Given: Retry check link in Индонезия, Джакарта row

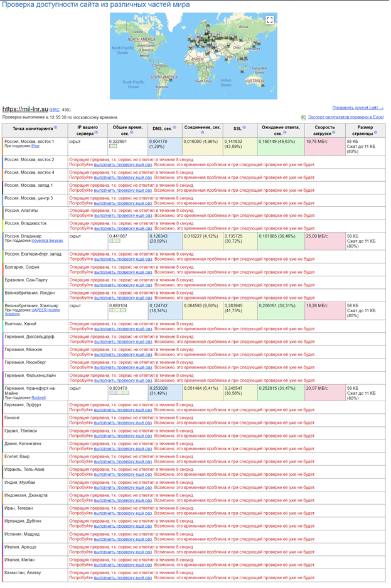Looking at the screenshot, I should click(x=123, y=500).
